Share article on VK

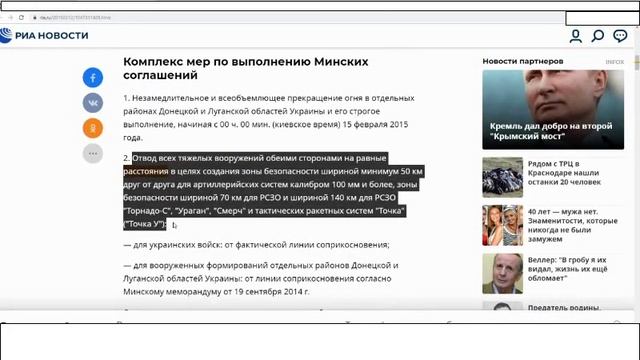tap(93, 103)
